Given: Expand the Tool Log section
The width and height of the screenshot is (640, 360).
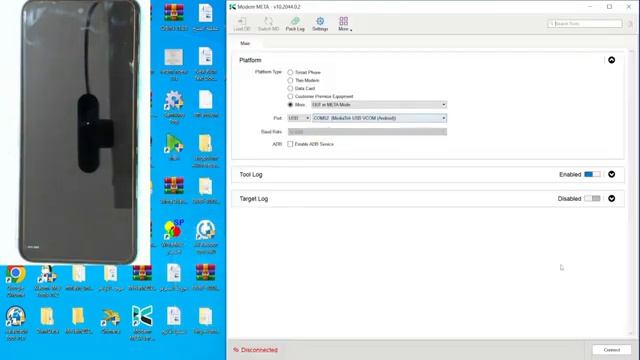Looking at the screenshot, I should (x=611, y=174).
